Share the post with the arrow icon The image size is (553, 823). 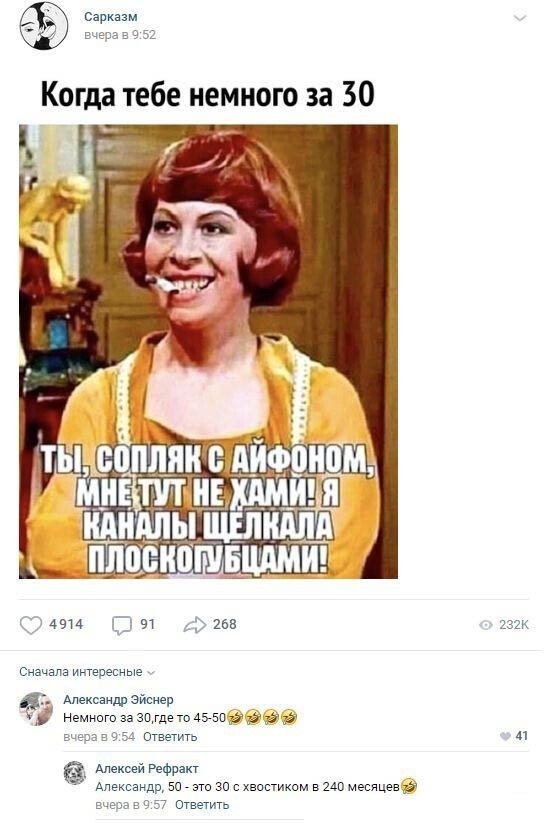point(195,625)
